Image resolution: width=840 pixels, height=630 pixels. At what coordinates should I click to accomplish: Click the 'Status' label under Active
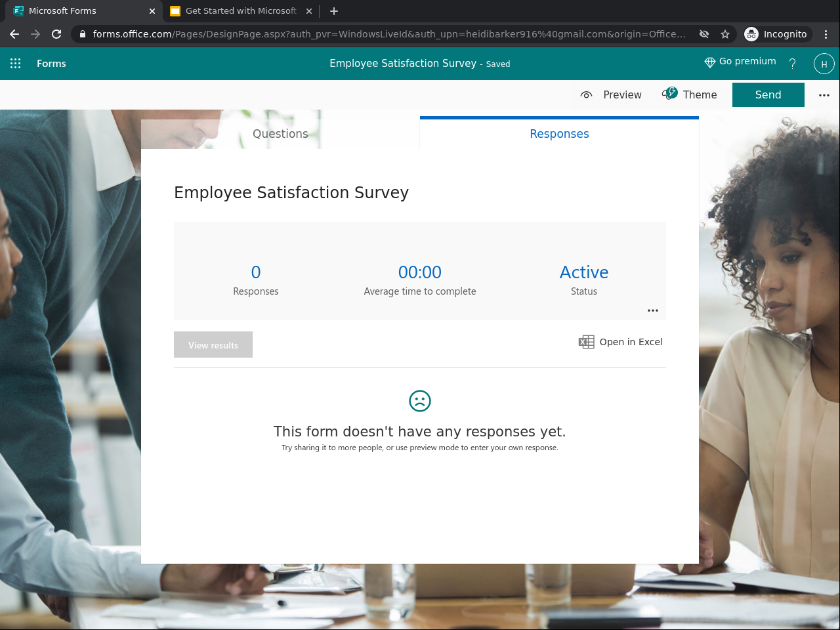[584, 291]
